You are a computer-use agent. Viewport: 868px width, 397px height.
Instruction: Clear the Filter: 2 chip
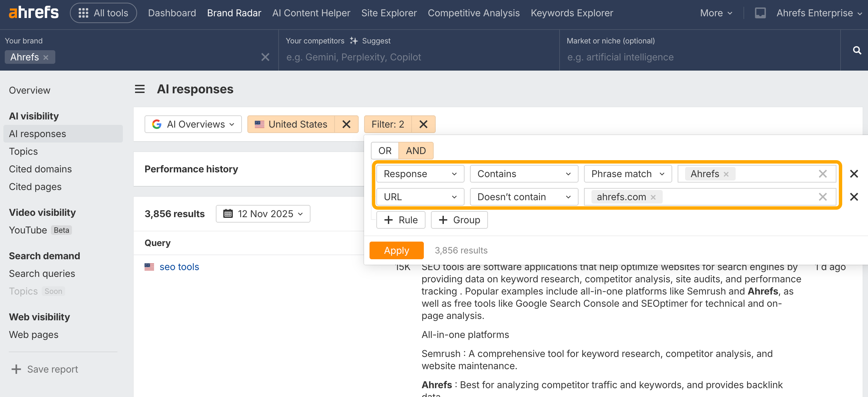click(423, 124)
